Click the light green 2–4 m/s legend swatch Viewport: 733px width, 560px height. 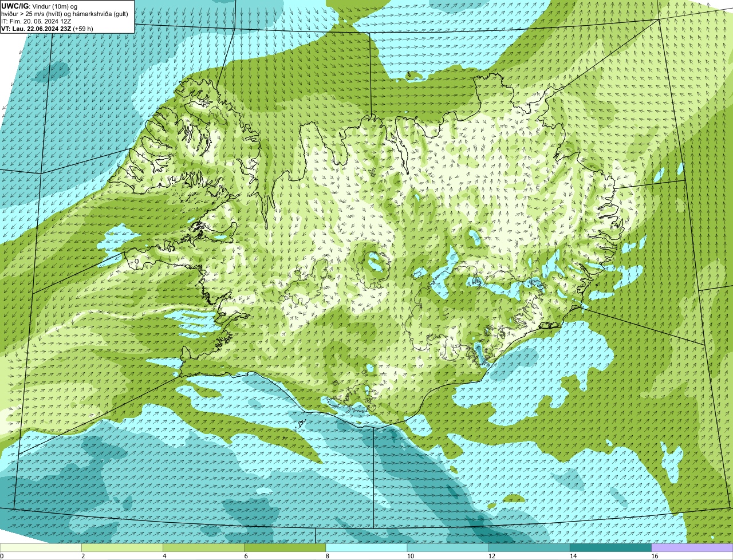pyautogui.click(x=122, y=548)
